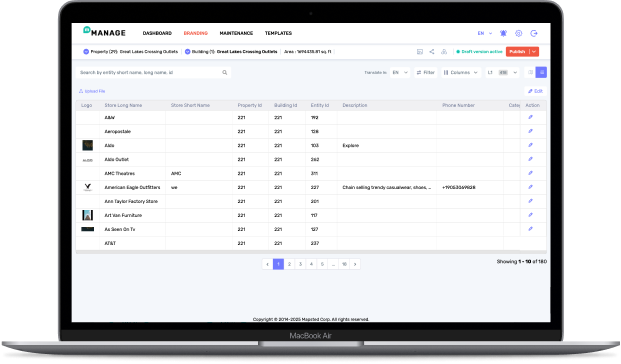
Task: Click the Manage logo
Action: click(104, 32)
